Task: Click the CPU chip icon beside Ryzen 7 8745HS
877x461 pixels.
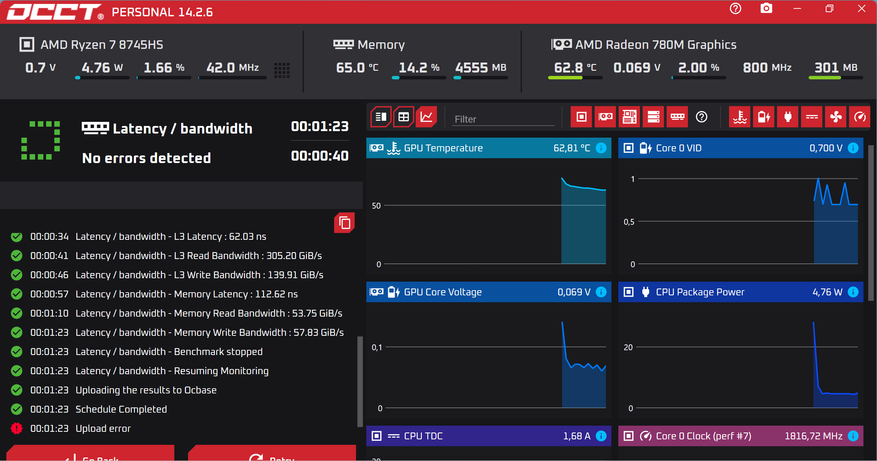Action: (x=26, y=45)
